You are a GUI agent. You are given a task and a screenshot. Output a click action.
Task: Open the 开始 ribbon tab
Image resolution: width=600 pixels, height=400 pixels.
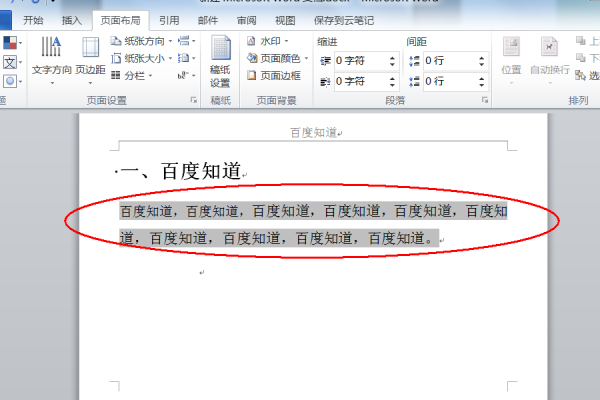click(x=33, y=20)
